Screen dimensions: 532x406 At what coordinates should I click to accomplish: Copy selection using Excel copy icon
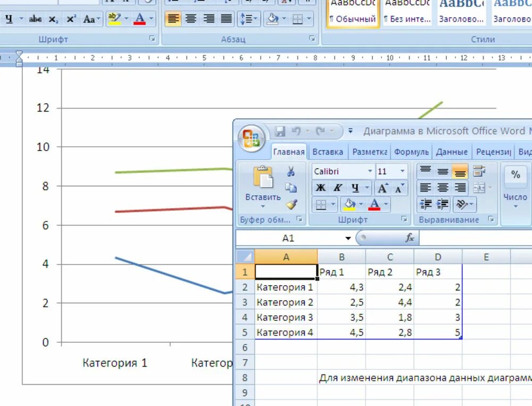pyautogui.click(x=291, y=188)
